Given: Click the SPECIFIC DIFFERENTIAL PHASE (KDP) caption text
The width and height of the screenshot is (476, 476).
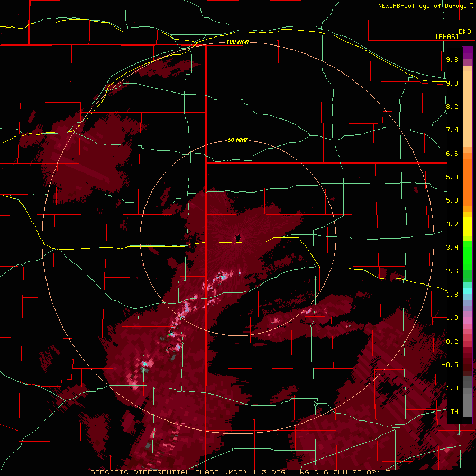Looking at the screenshot, I should click(x=169, y=472).
